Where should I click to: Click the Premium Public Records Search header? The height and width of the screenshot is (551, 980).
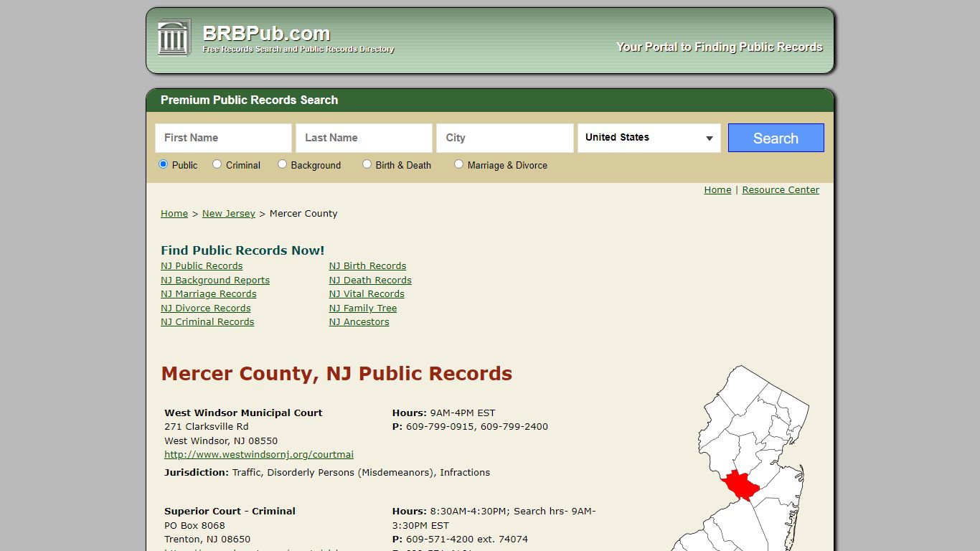point(249,100)
